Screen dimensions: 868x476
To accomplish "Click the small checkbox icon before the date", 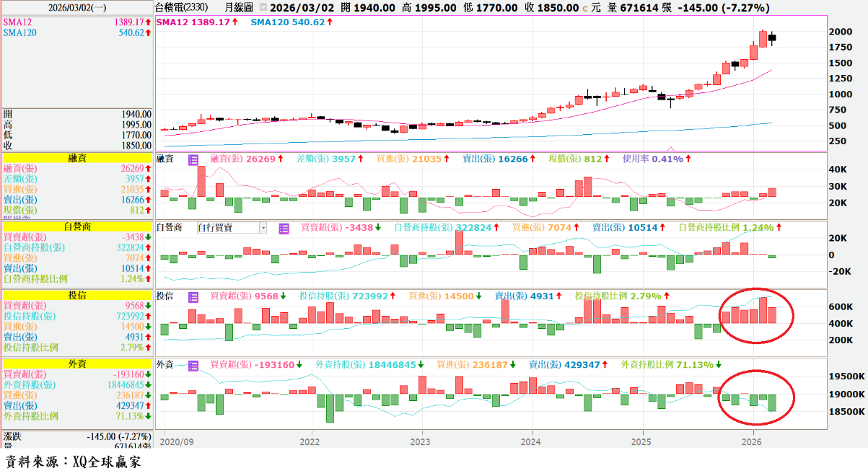I will [x=263, y=8].
